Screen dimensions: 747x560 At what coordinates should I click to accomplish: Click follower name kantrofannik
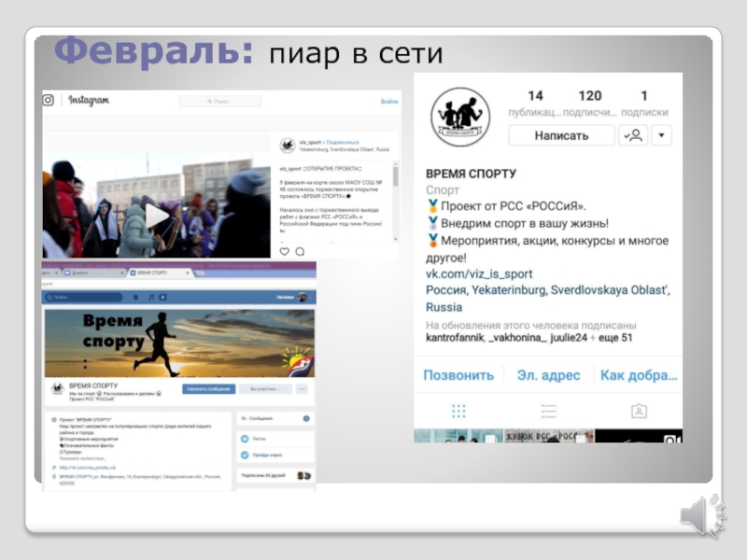coord(455,338)
